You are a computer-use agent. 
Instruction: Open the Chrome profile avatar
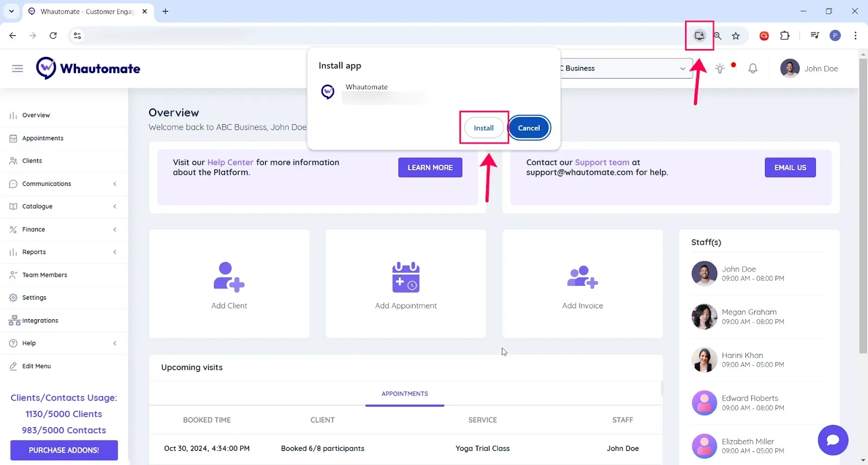[x=835, y=36]
